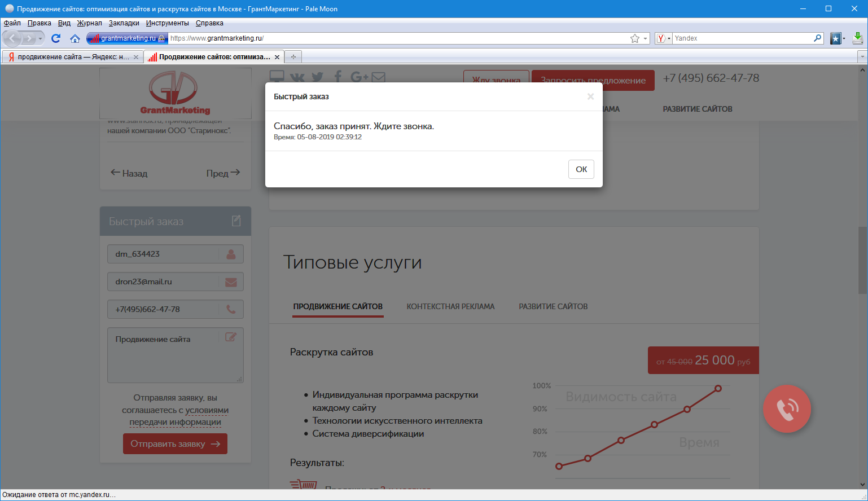Click the Yandex search input field
This screenshot has height=501, width=868.
click(x=742, y=38)
